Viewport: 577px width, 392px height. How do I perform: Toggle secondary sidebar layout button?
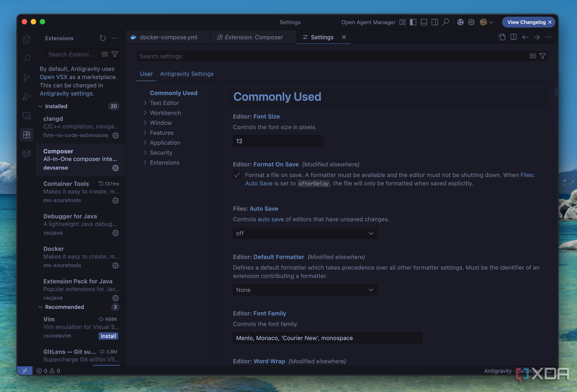coord(435,22)
